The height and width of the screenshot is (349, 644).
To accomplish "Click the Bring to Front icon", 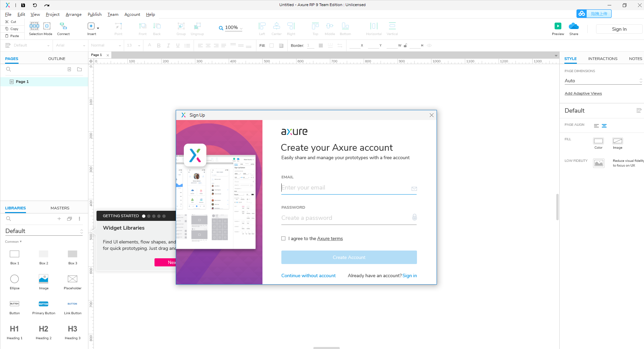I will [142, 27].
